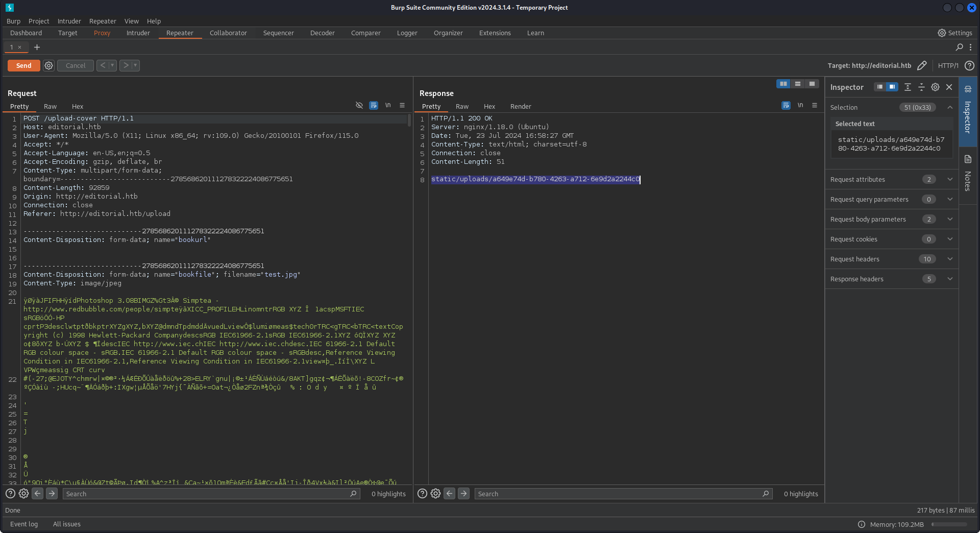
Task: Add a new Repeater tab with plus
Action: (37, 47)
